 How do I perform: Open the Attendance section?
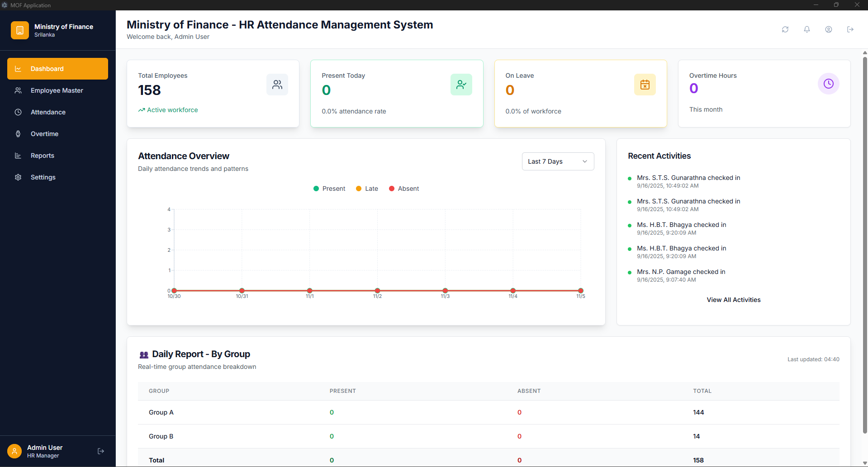pyautogui.click(x=48, y=112)
